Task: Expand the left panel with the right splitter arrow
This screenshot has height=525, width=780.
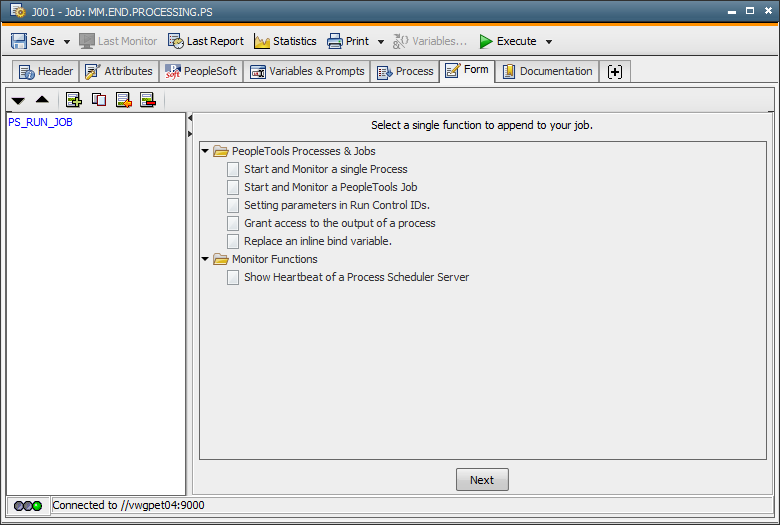Action: point(190,134)
